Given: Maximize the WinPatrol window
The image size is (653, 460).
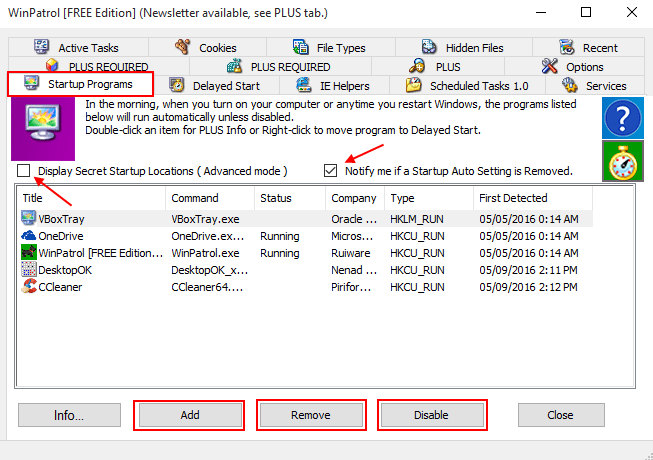Looking at the screenshot, I should pos(586,12).
